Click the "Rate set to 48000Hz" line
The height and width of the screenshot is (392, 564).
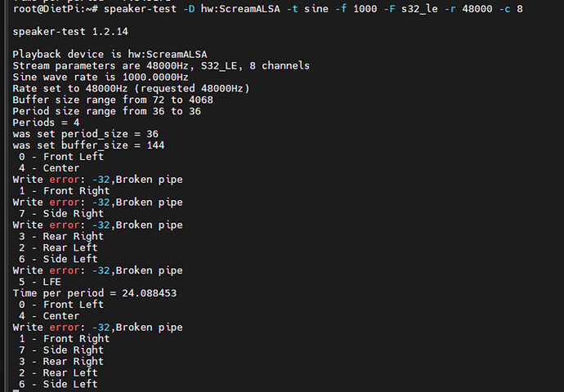tap(131, 88)
